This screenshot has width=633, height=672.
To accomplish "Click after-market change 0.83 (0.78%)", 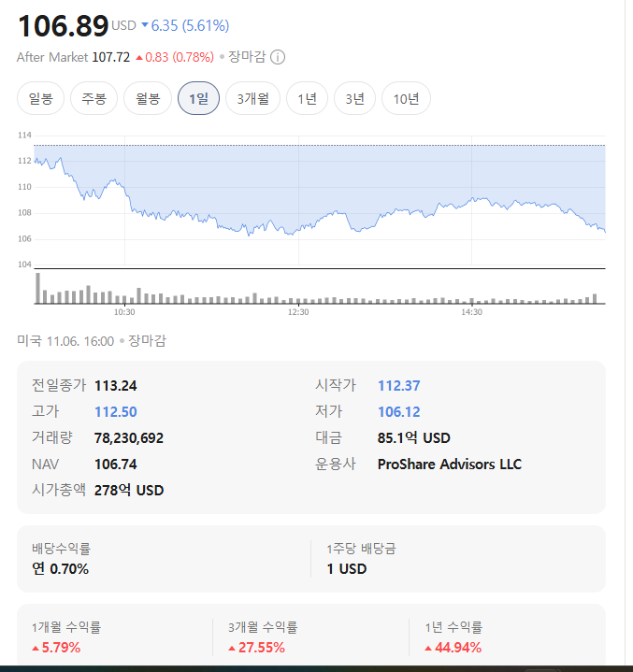I will tap(175, 57).
